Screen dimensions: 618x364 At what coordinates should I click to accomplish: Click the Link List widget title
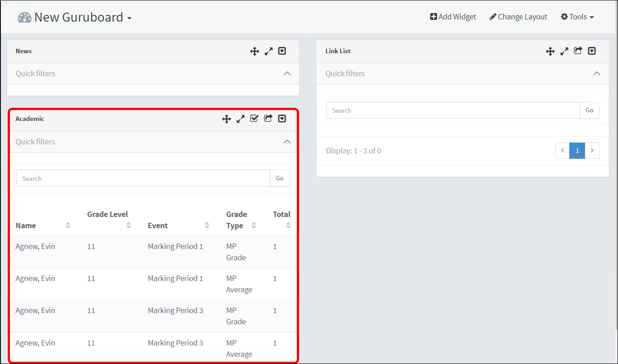pos(338,51)
